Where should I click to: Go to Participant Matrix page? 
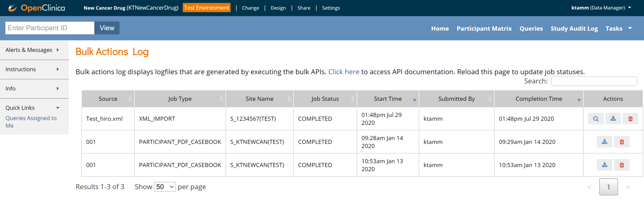(x=484, y=29)
